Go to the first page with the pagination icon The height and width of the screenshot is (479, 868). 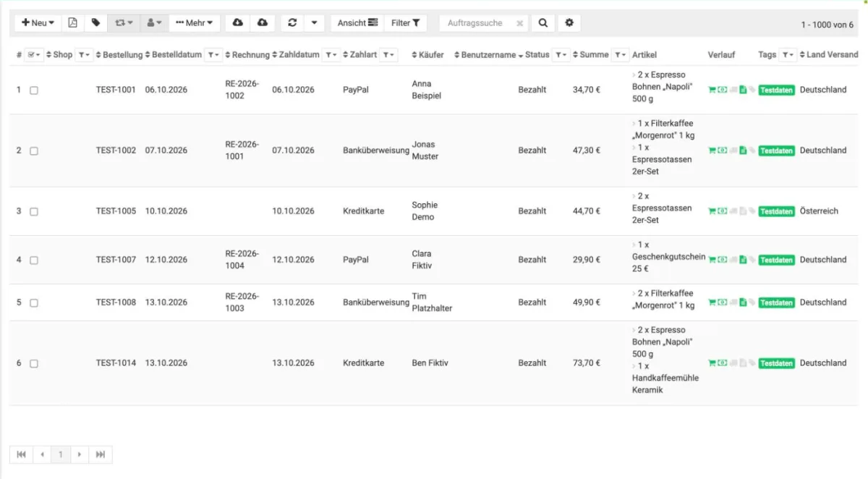[x=21, y=454]
